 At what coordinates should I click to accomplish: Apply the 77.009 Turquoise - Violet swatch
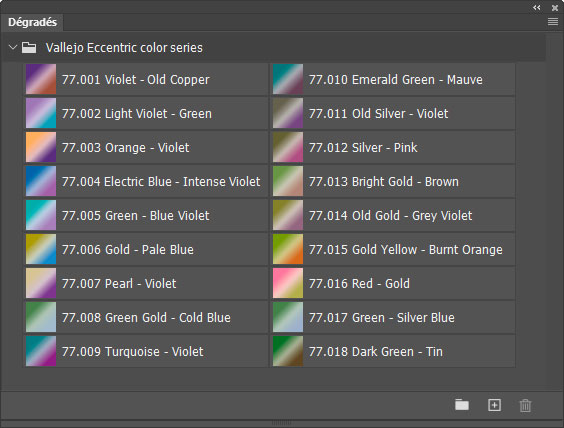(41, 351)
